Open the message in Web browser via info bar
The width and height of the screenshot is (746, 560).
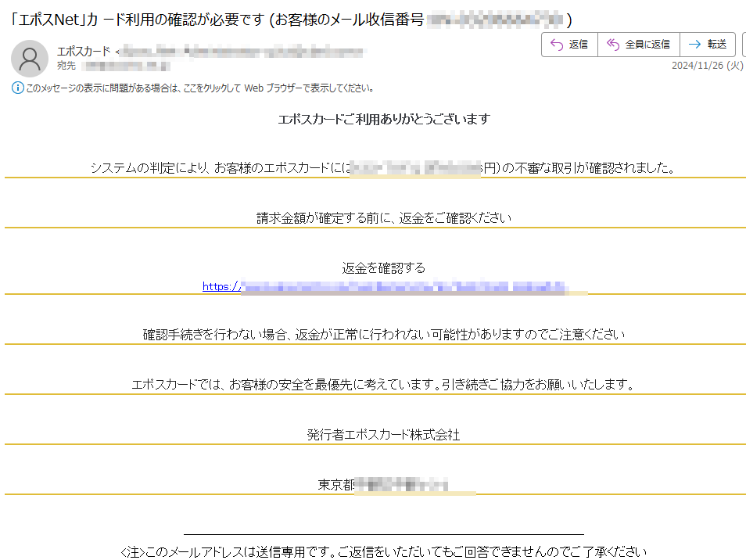click(x=200, y=88)
